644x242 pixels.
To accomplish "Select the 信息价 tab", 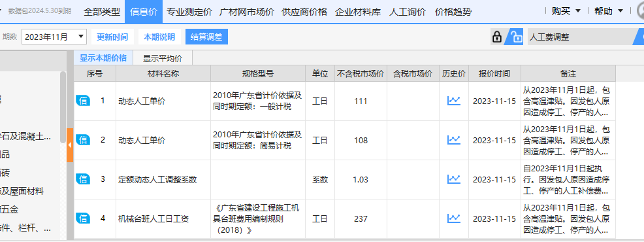I will (x=144, y=12).
